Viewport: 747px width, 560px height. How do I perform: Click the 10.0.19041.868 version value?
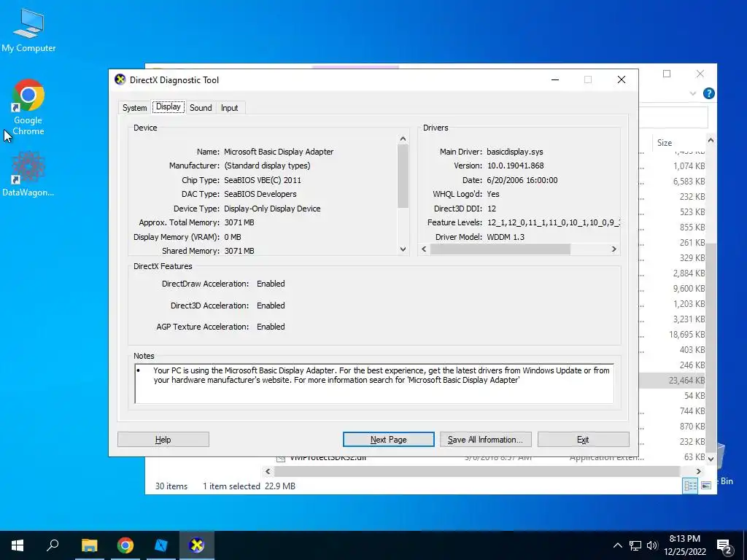515,166
